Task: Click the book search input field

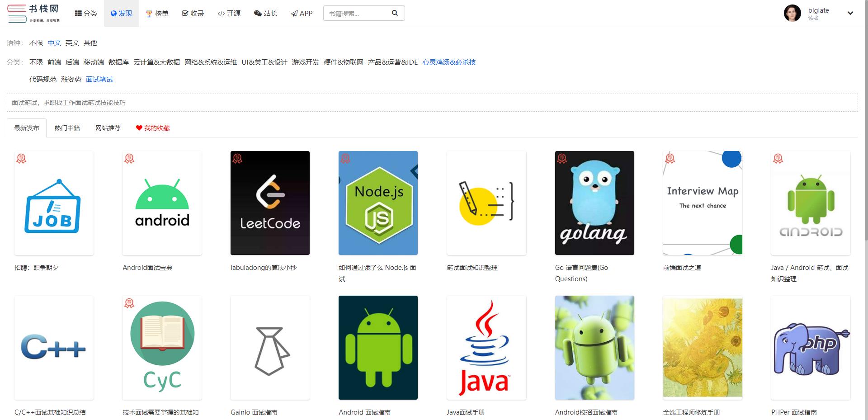Action: click(x=357, y=14)
